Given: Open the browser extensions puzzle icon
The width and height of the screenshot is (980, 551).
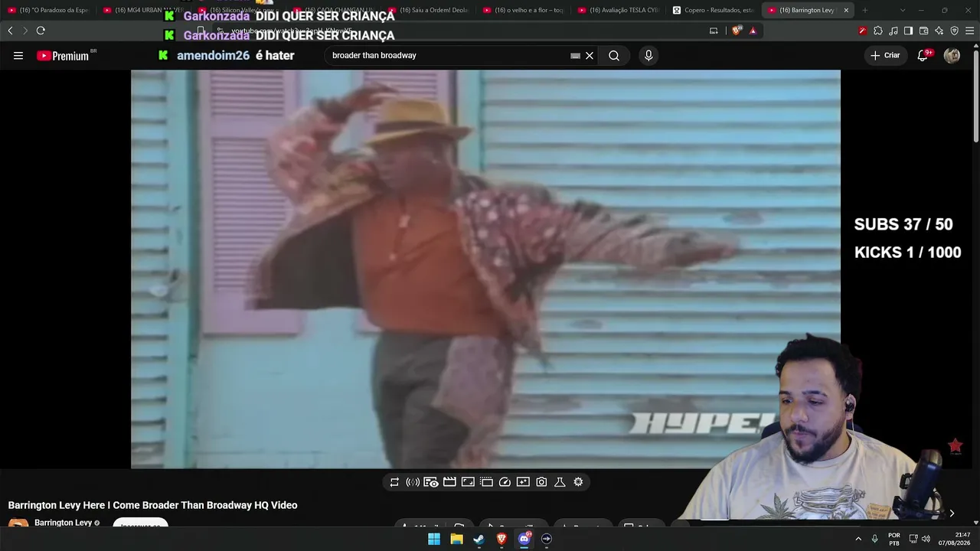Looking at the screenshot, I should click(878, 31).
